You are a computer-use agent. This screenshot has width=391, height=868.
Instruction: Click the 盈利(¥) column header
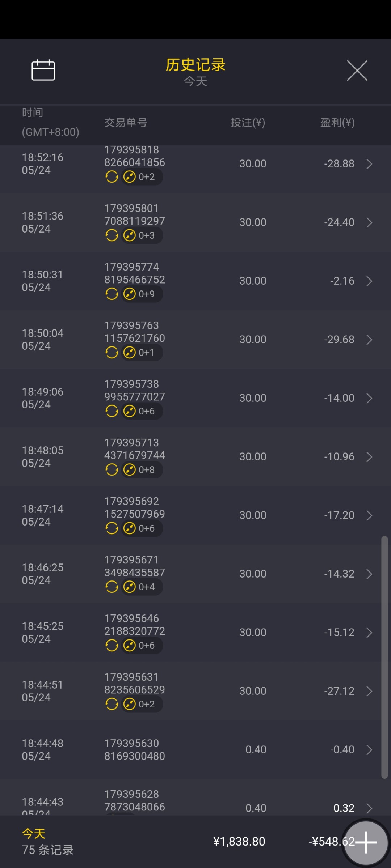(337, 123)
